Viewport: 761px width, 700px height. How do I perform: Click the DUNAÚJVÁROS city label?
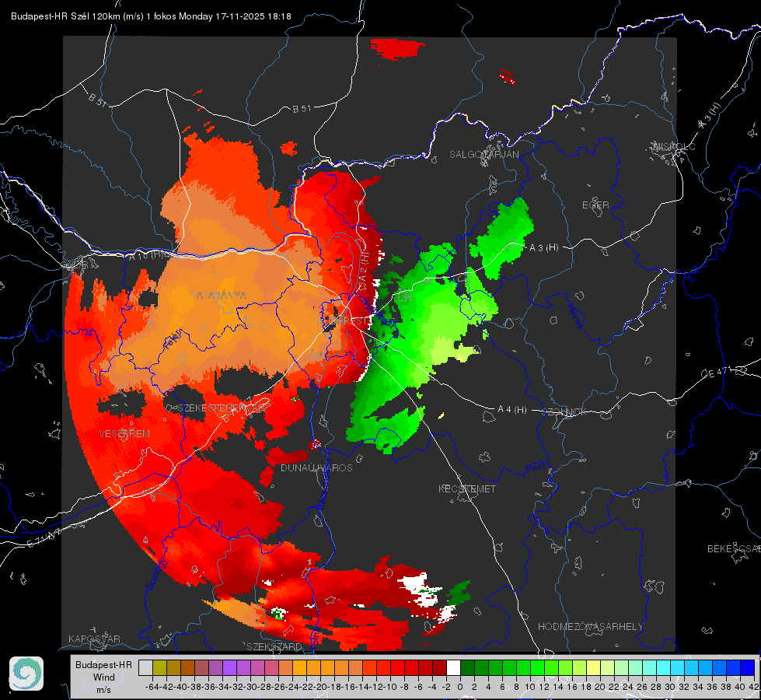(316, 467)
